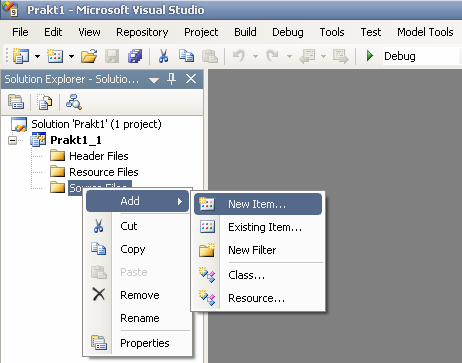Click the New Project toolbar icon

pos(21,56)
